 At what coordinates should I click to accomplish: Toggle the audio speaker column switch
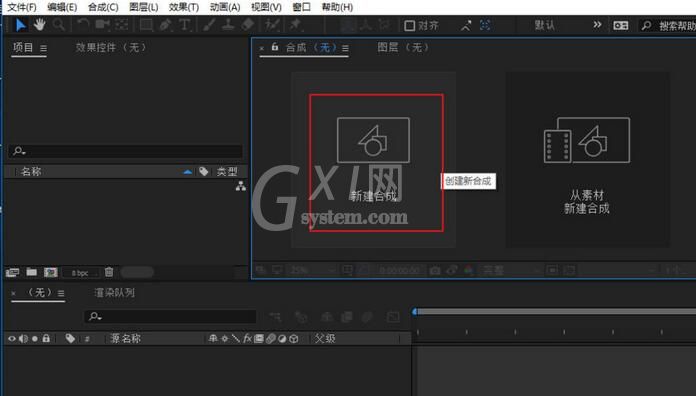point(24,339)
